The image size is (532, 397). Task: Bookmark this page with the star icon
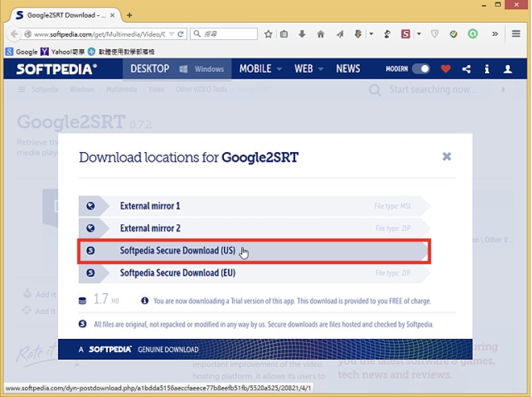pyautogui.click(x=268, y=34)
